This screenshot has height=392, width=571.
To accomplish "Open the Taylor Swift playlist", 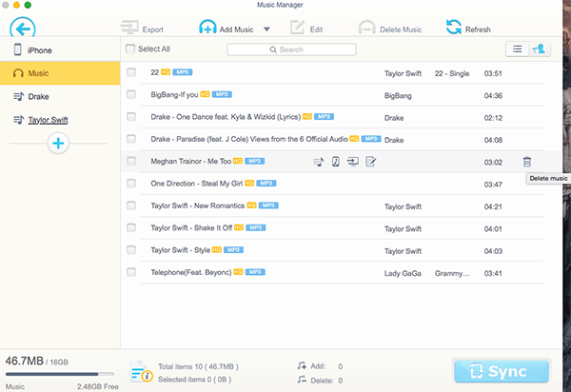I will point(60,120).
